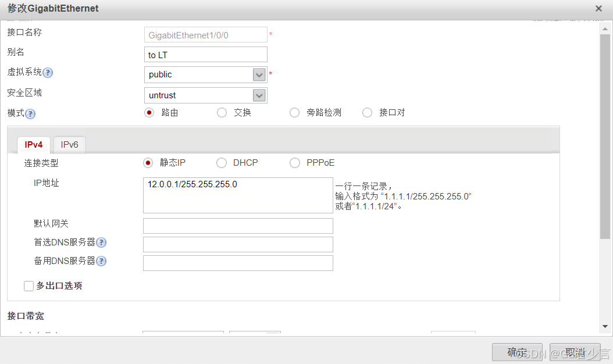Open help icon beside 首选DNS服务器

tap(101, 243)
